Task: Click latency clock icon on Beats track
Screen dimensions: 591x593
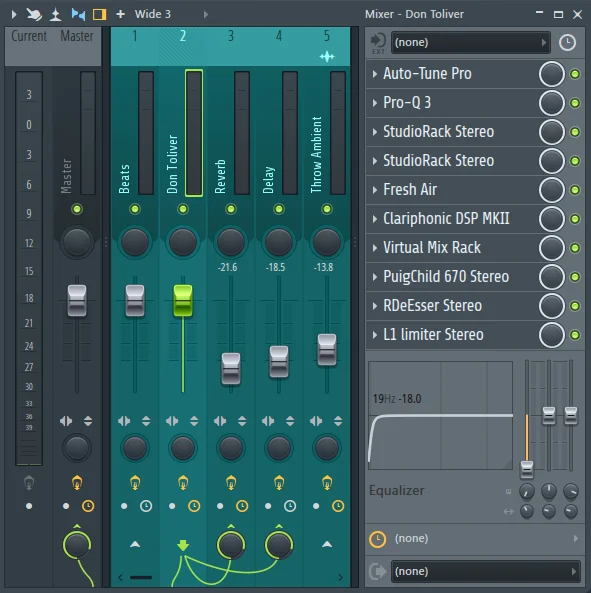Action: click(146, 506)
